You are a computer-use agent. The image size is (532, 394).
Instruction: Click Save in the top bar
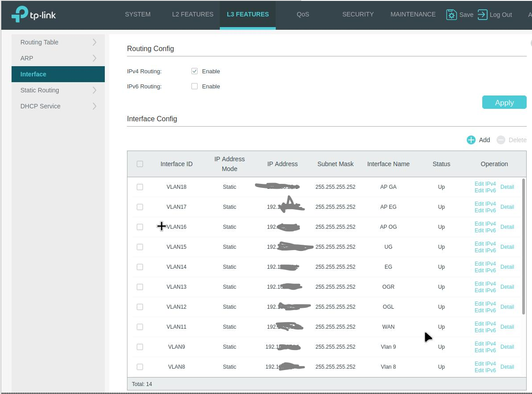466,15
